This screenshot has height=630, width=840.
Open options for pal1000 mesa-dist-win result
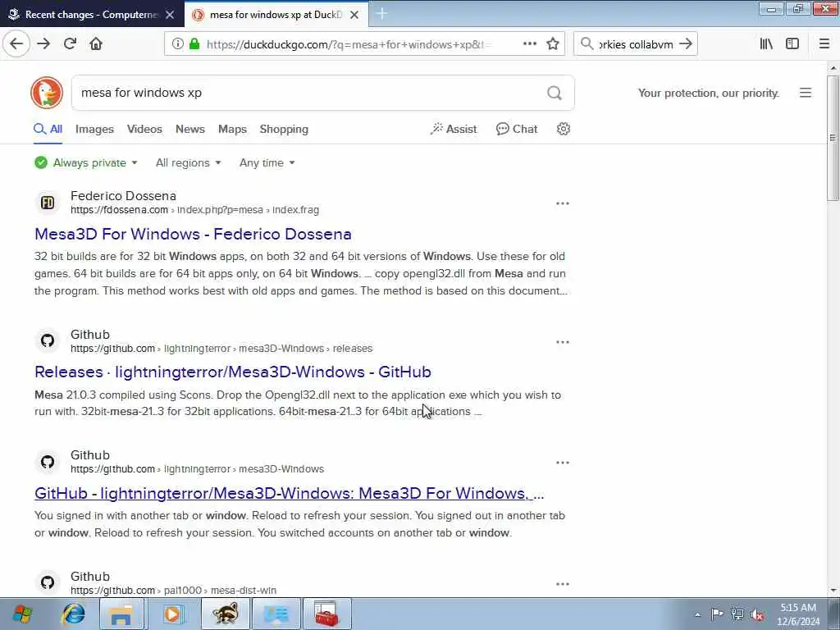(563, 584)
